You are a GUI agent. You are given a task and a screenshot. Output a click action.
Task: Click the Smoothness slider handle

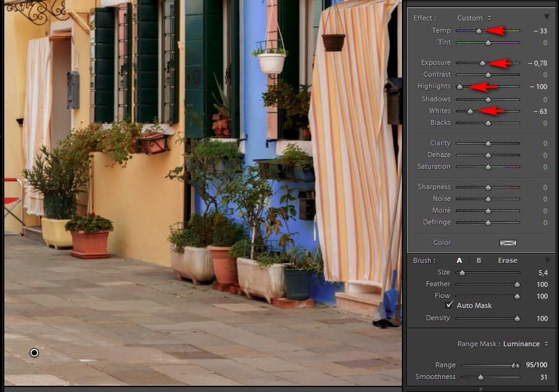480,377
